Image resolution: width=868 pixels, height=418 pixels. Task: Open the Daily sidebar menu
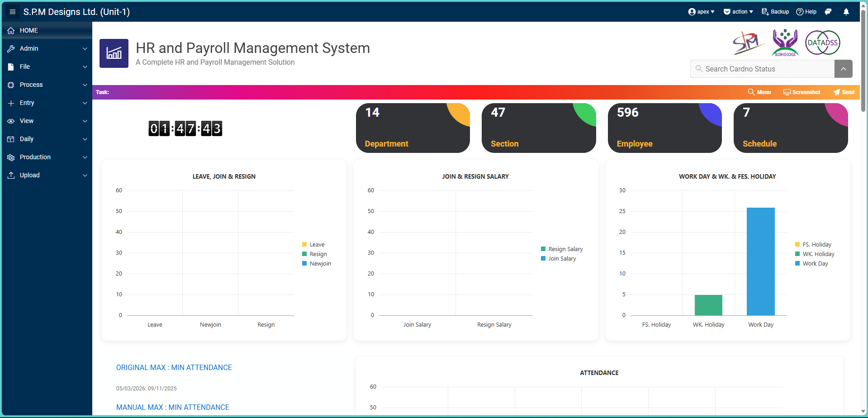47,139
